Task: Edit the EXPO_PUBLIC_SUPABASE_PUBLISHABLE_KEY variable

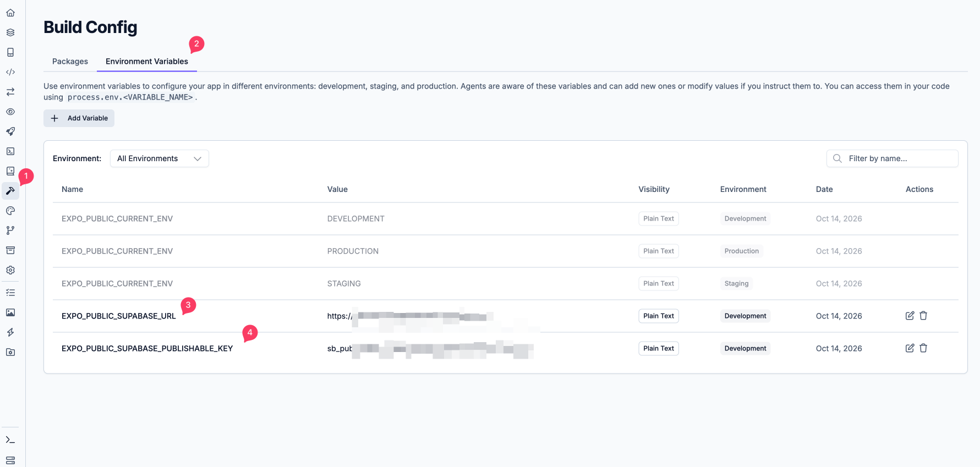Action: [x=910, y=348]
